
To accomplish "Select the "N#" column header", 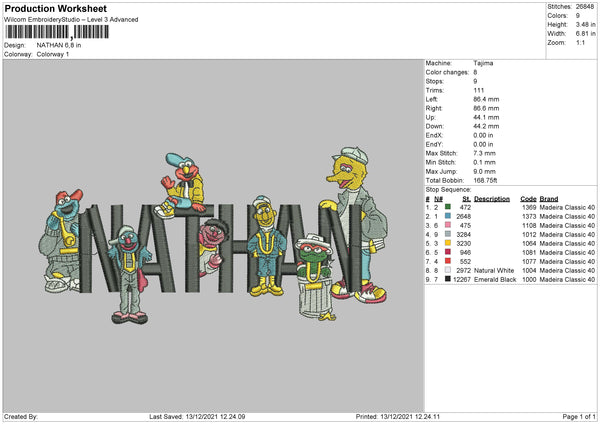I will point(438,199).
